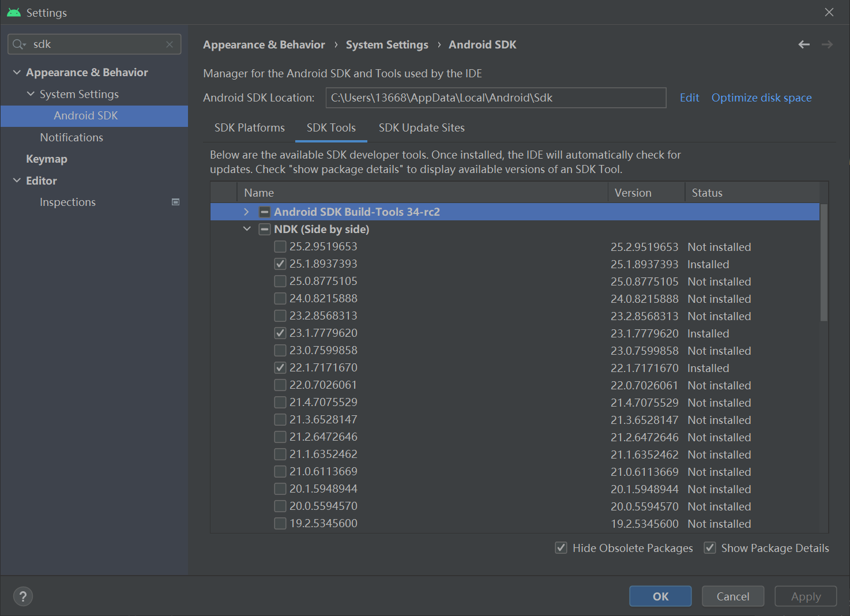Viewport: 850px width, 616px height.
Task: Select the SDK Tools tab
Action: 331,127
